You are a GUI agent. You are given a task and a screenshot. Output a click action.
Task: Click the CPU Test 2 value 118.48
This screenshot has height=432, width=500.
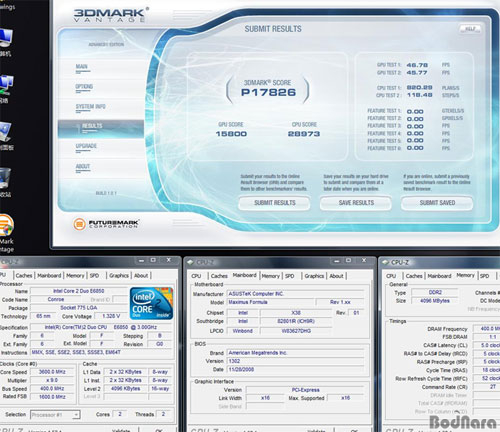420,95
